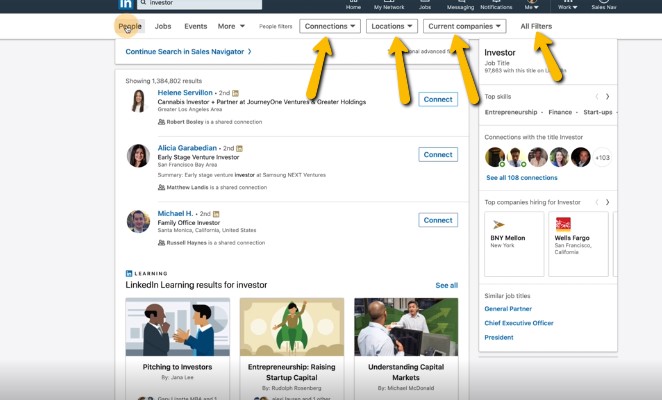The image size is (662, 400).
Task: Open the LinkedIn home logo
Action: point(127,4)
